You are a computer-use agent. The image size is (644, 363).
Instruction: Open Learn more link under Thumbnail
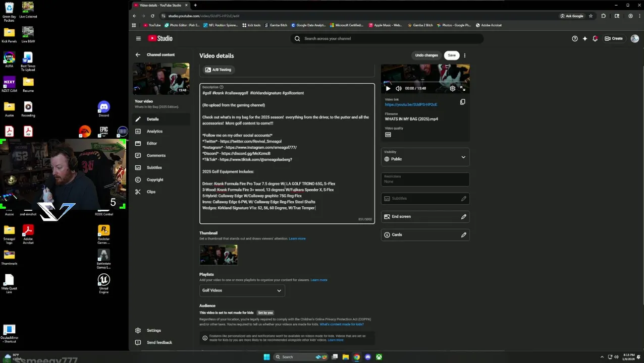297,238
